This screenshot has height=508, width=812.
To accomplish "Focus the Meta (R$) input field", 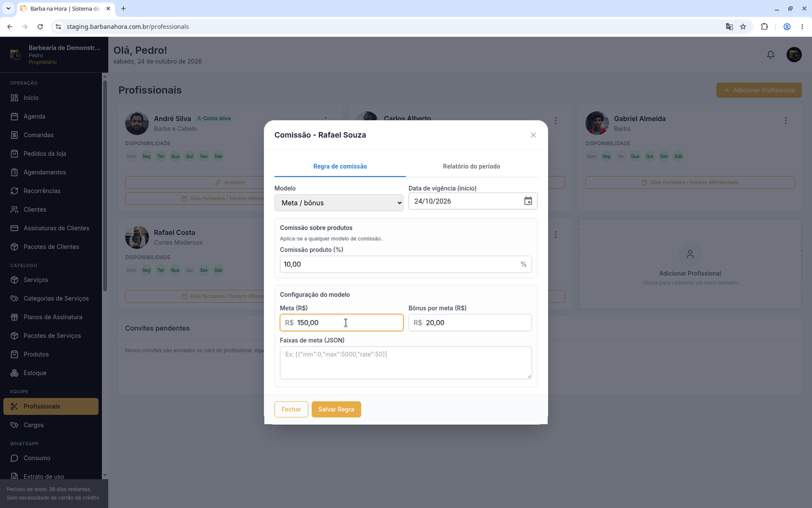I will (342, 323).
